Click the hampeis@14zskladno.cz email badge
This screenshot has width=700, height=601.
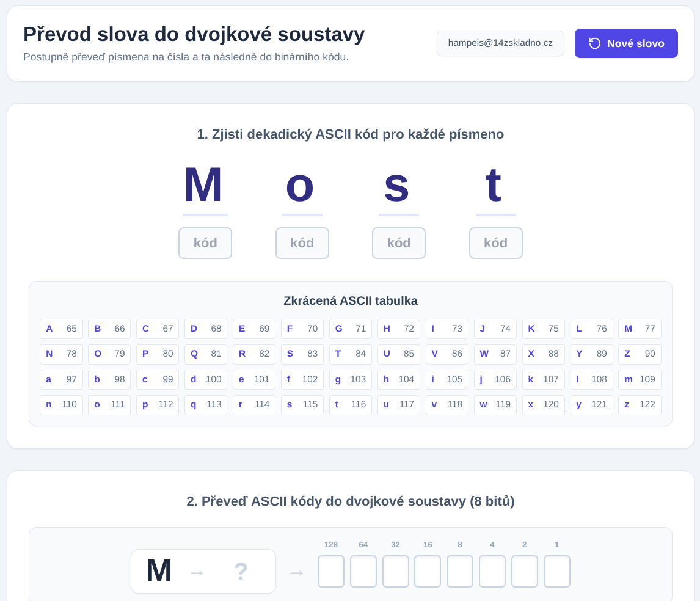[x=500, y=43]
